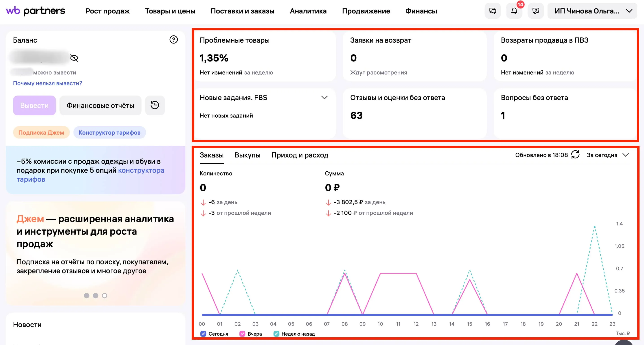Open the Аналитика menu
This screenshot has width=644, height=345.
[308, 11]
